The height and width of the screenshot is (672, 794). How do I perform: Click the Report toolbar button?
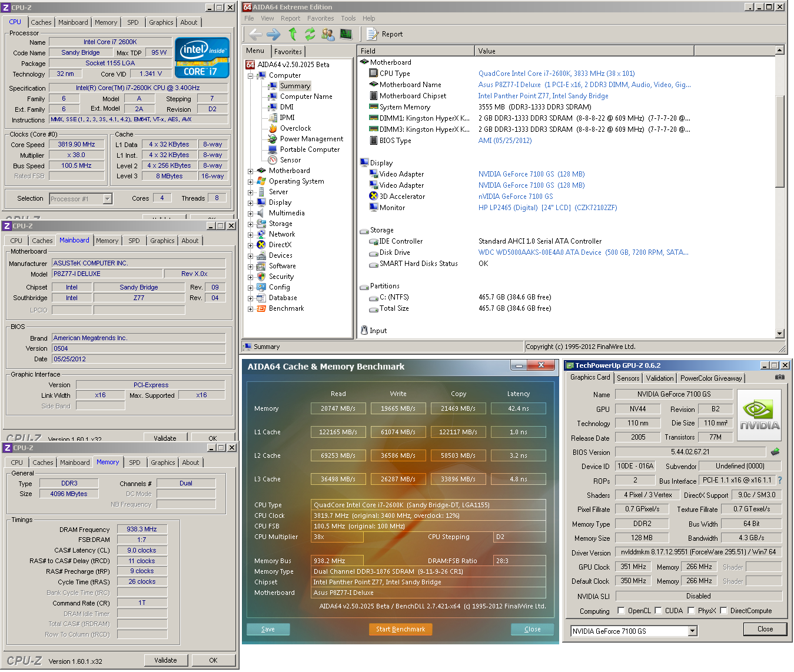tap(385, 34)
